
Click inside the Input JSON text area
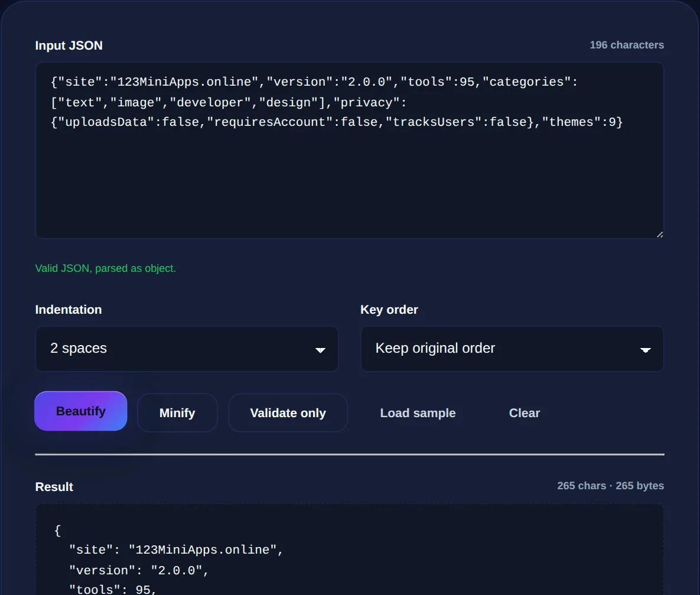click(x=350, y=151)
